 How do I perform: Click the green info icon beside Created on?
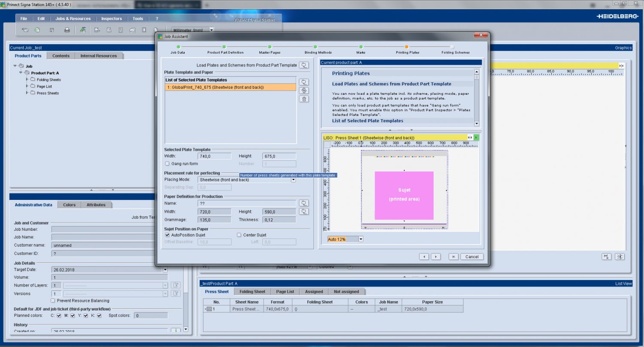(x=175, y=331)
